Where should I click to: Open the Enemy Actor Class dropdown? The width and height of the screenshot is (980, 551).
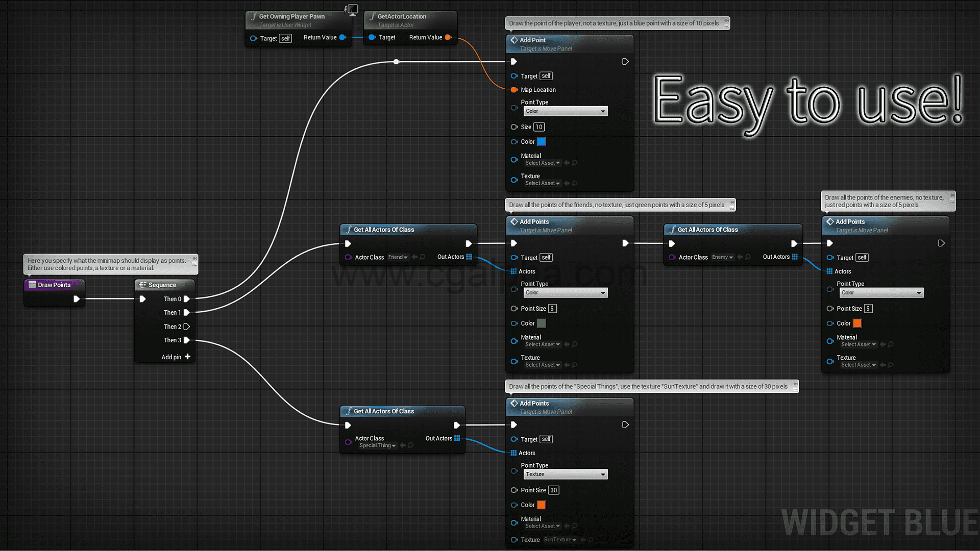[x=723, y=257]
